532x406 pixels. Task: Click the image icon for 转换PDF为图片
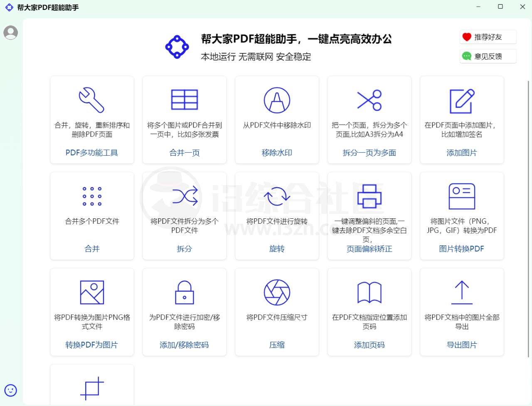[x=92, y=292]
